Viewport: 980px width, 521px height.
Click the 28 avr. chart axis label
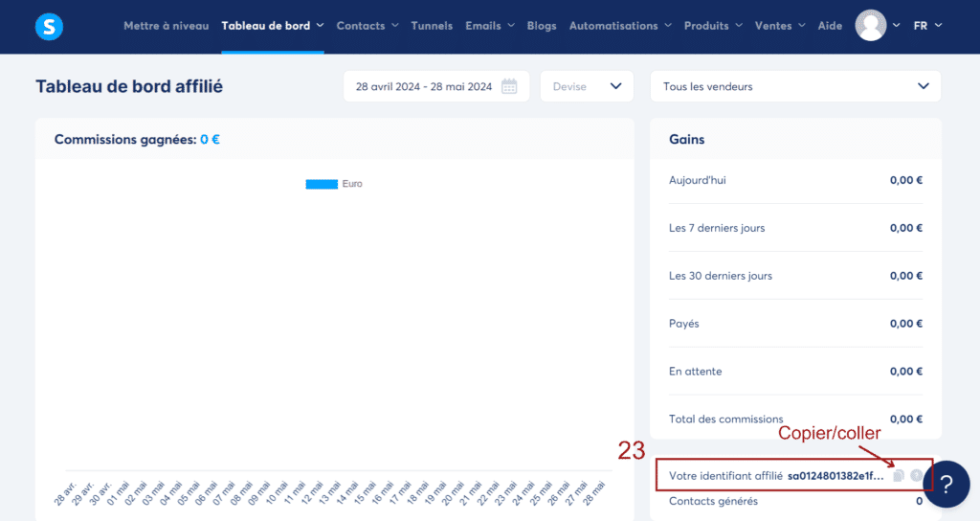pos(65,493)
